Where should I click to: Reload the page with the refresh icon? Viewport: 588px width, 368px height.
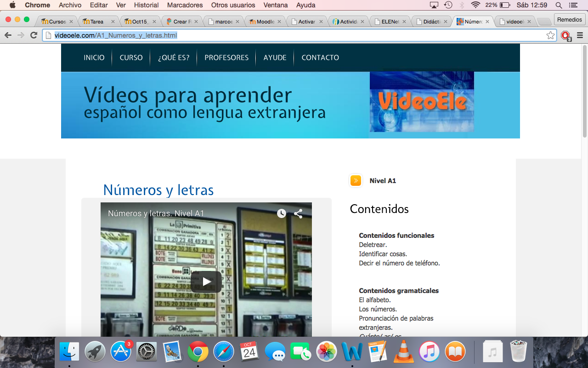point(34,35)
